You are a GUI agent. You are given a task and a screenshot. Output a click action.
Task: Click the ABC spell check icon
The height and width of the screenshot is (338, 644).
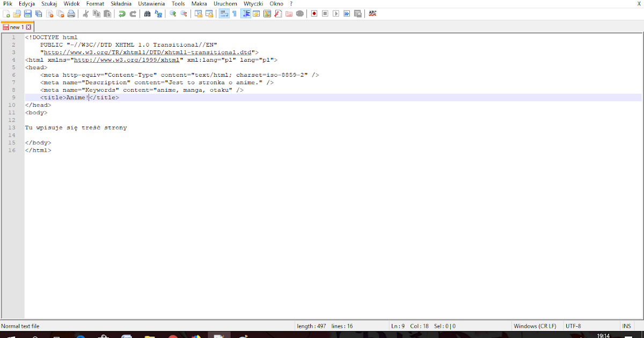click(372, 13)
